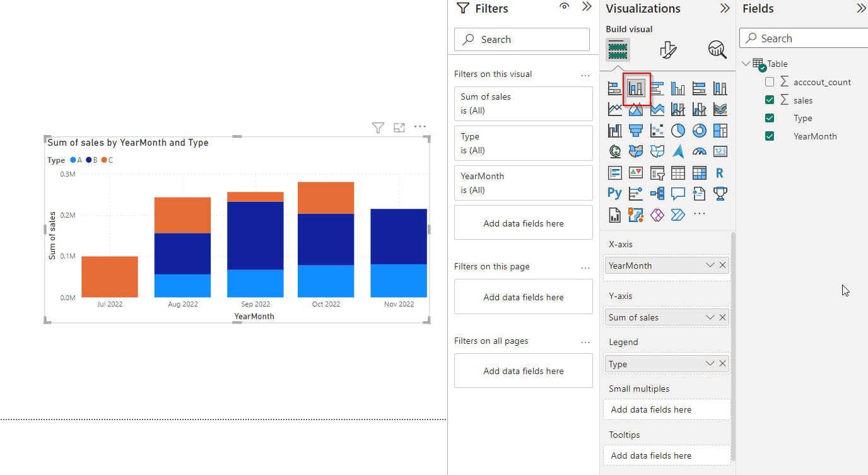Click the dark blue B legend marker
Image resolution: width=868 pixels, height=475 pixels.
(x=89, y=160)
